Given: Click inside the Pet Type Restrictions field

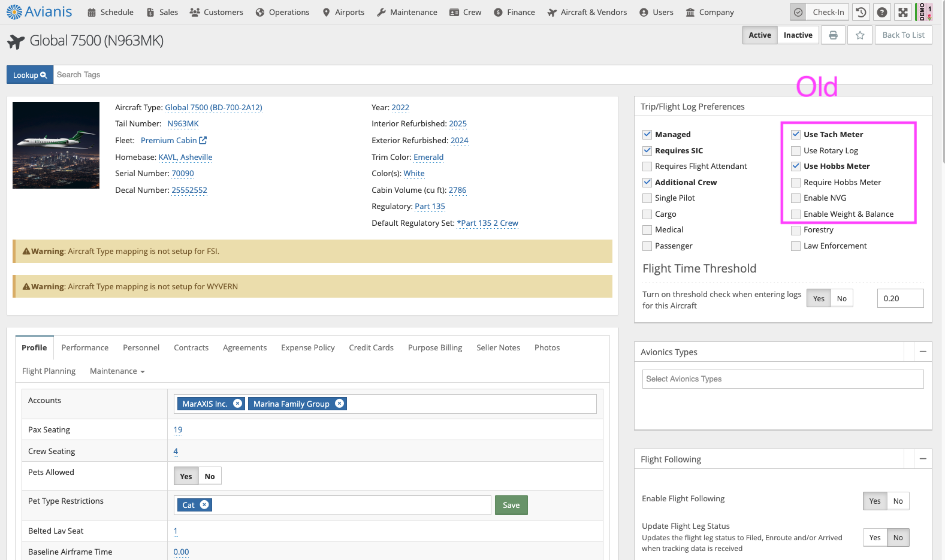Looking at the screenshot, I should pyautogui.click(x=333, y=505).
